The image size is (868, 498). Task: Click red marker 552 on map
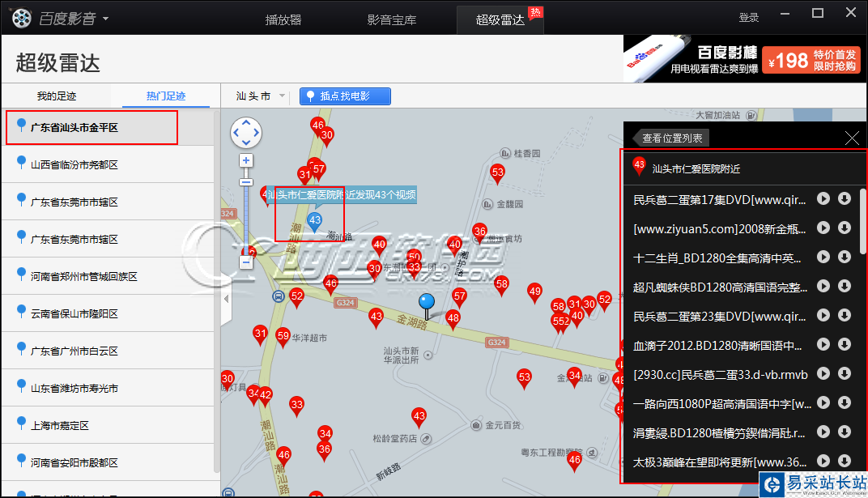click(x=561, y=322)
